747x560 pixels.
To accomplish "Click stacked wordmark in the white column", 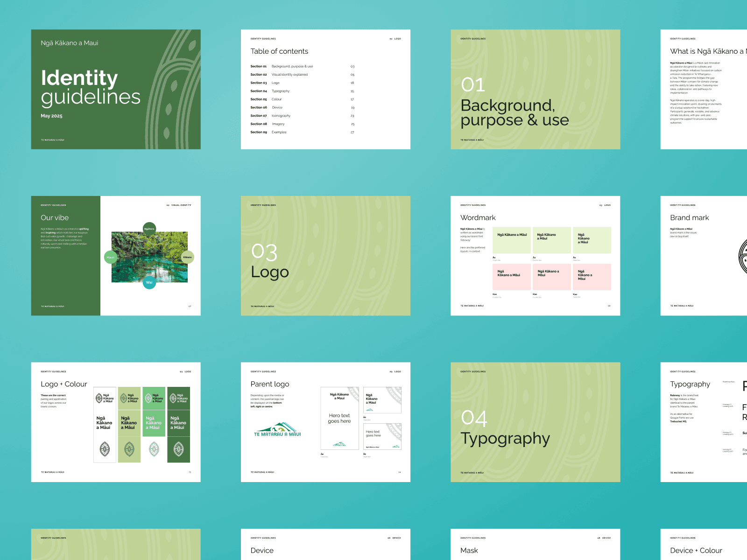I will (105, 423).
